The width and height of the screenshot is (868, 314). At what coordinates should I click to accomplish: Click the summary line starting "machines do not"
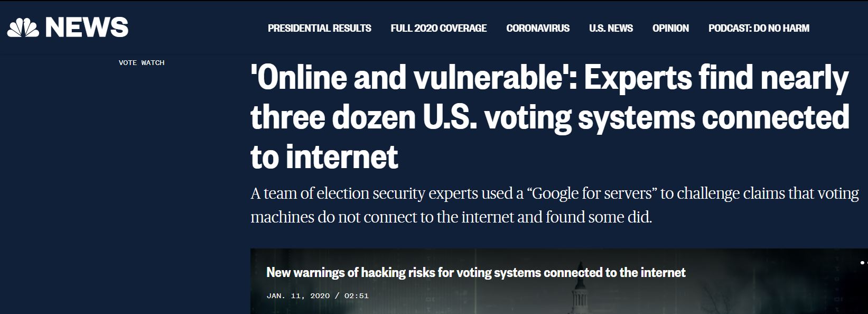coord(451,217)
